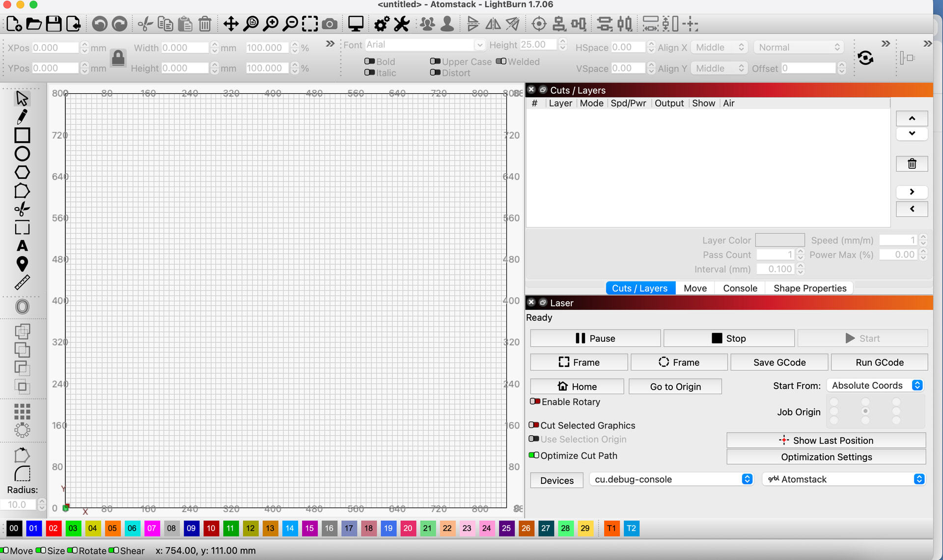The width and height of the screenshot is (943, 560).
Task: Click the Measure ruler tool
Action: click(22, 282)
